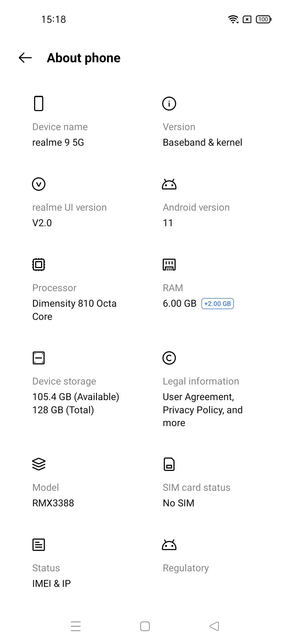
Task: Tap the Device name phone icon
Action: 39,103
